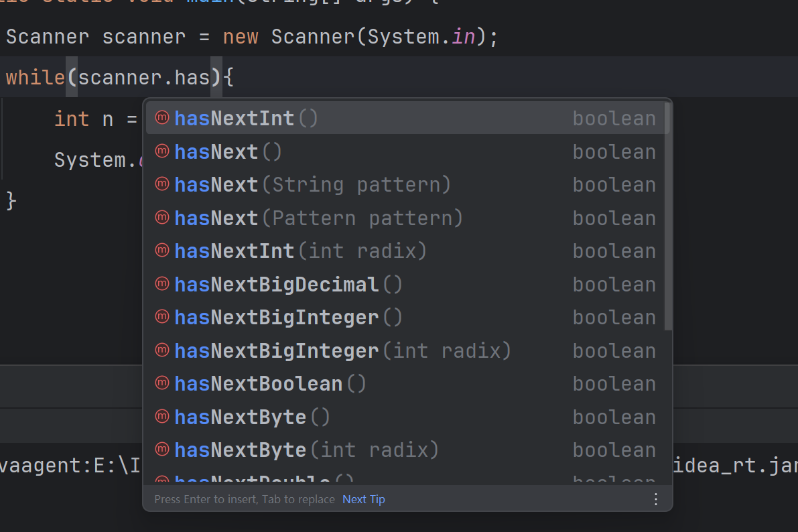Click method icon beside hasNextBoolean()
The width and height of the screenshot is (798, 532).
pyautogui.click(x=162, y=383)
